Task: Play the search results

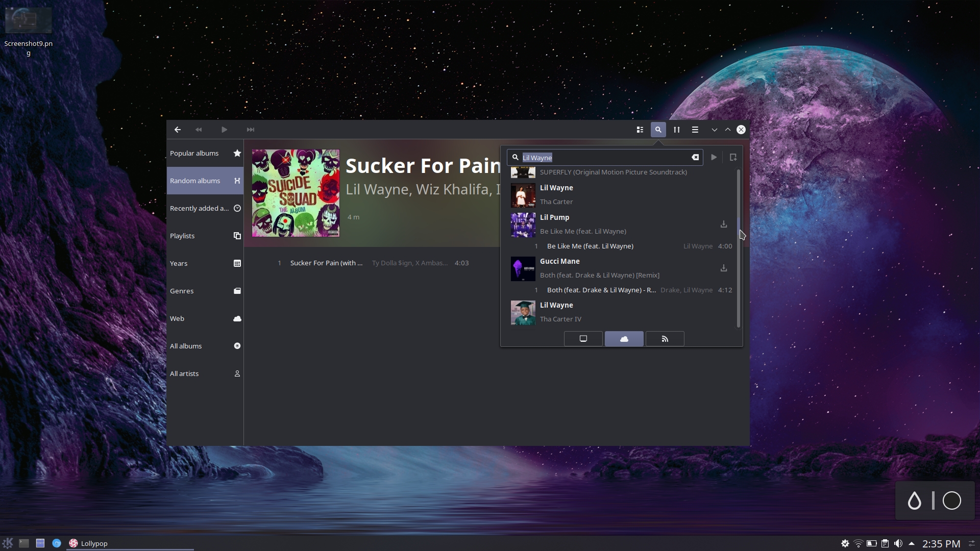Action: 714,157
